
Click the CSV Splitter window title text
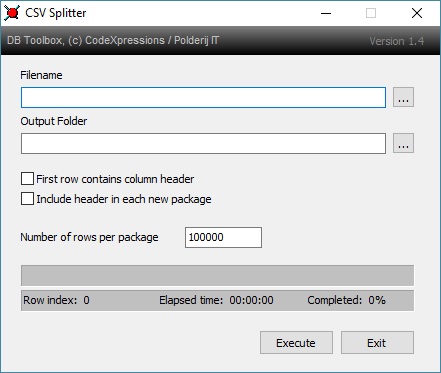pyautogui.click(x=56, y=13)
